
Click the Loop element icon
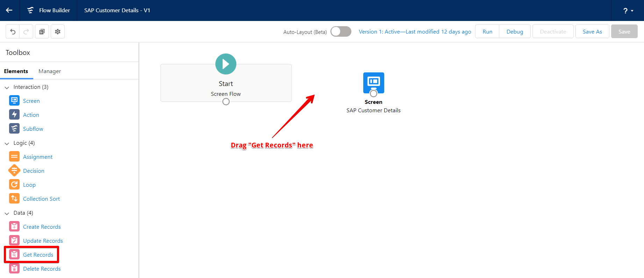pyautogui.click(x=14, y=184)
